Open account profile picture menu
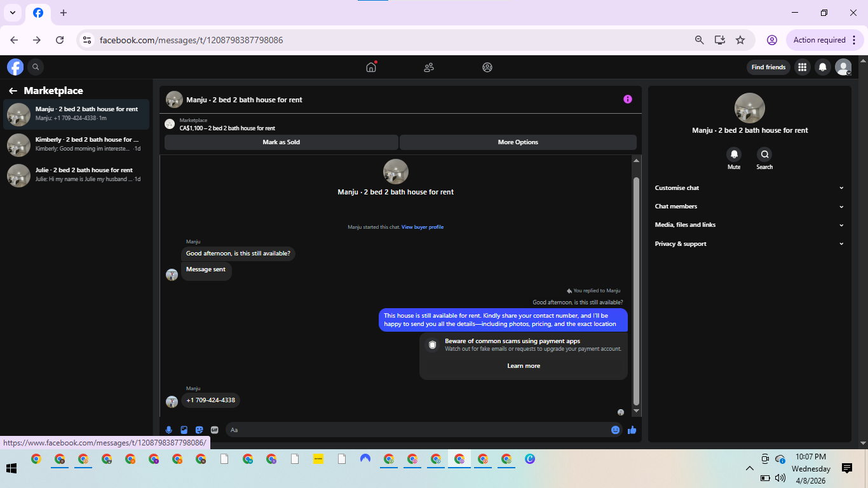This screenshot has height=488, width=868. (x=843, y=67)
